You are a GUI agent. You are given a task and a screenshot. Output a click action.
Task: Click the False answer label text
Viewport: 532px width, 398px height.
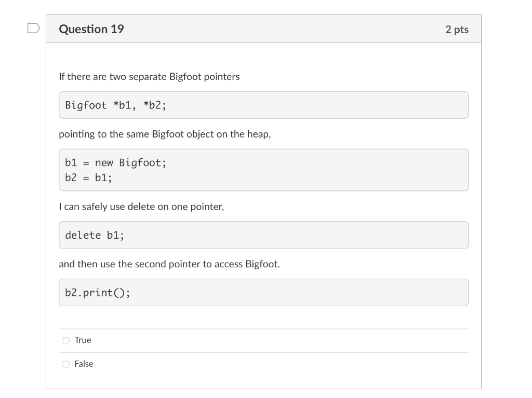pos(84,364)
